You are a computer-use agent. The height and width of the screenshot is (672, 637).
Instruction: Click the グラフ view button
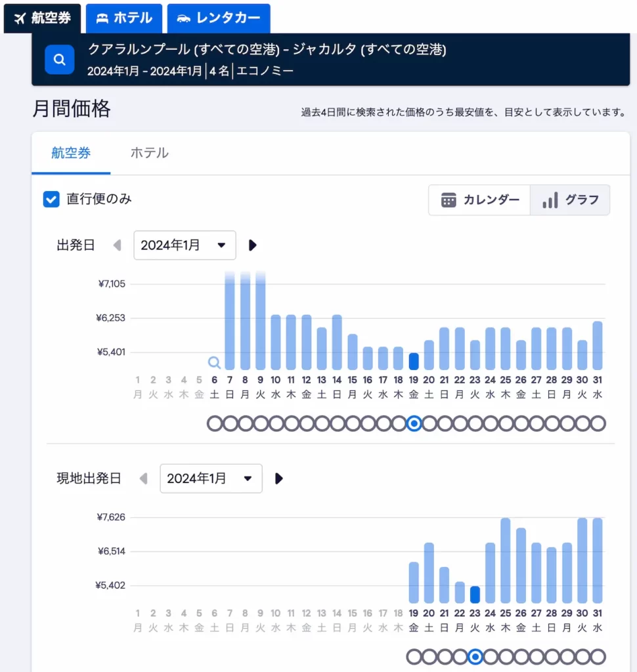tap(570, 200)
